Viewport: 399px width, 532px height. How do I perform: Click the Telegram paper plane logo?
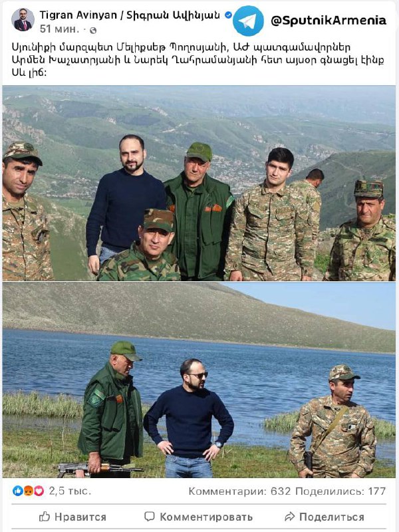pyautogui.click(x=248, y=21)
